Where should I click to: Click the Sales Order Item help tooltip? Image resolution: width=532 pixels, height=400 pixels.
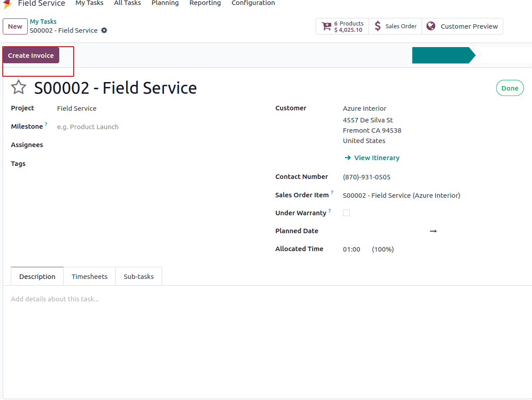[332, 192]
